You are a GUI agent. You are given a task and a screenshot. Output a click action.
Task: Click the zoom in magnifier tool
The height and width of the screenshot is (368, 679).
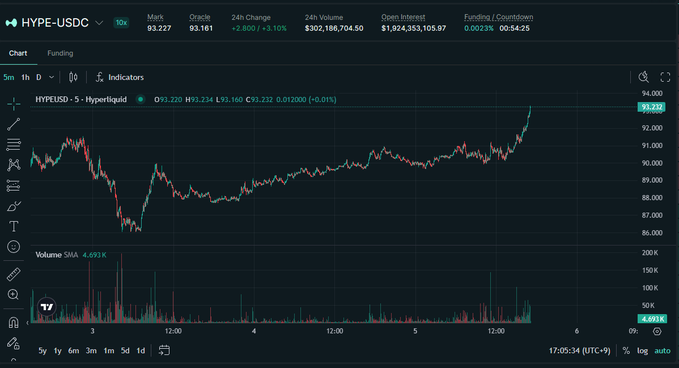point(13,295)
